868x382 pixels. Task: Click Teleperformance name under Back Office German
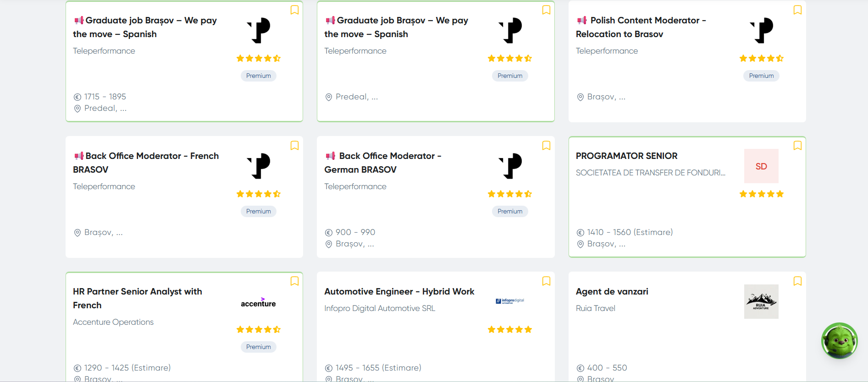click(x=355, y=186)
